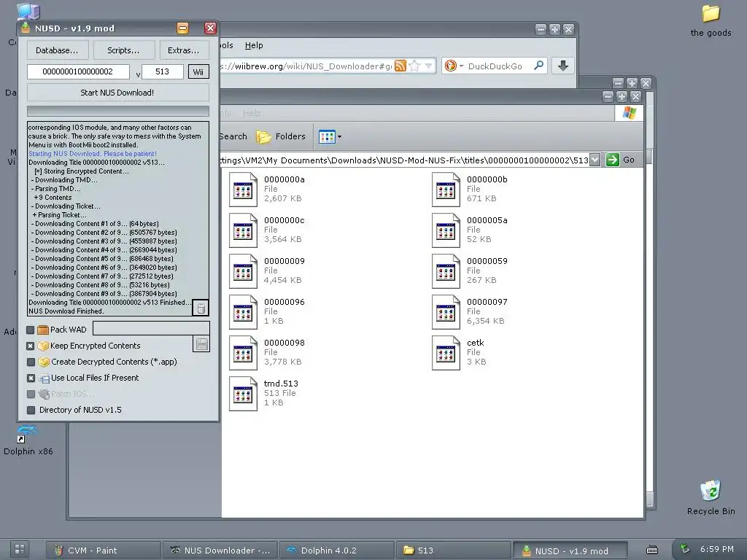747x560 pixels.
Task: Bookmark page with the star icon
Action: pos(414,66)
